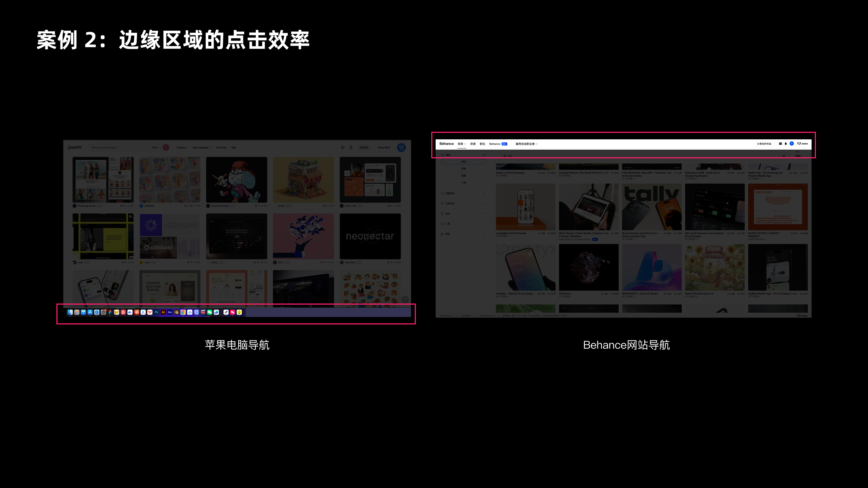The width and height of the screenshot is (868, 488).
Task: Open Dribbble notifications bell
Action: 351,147
